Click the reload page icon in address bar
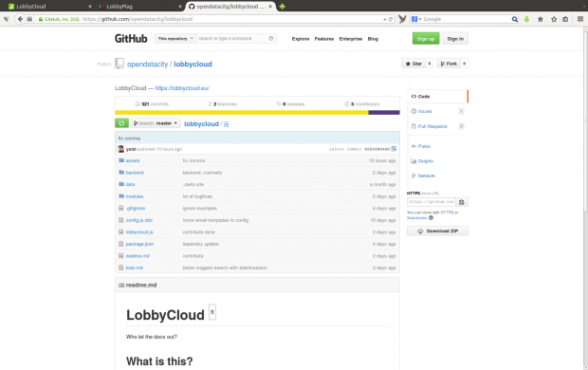 click(391, 19)
